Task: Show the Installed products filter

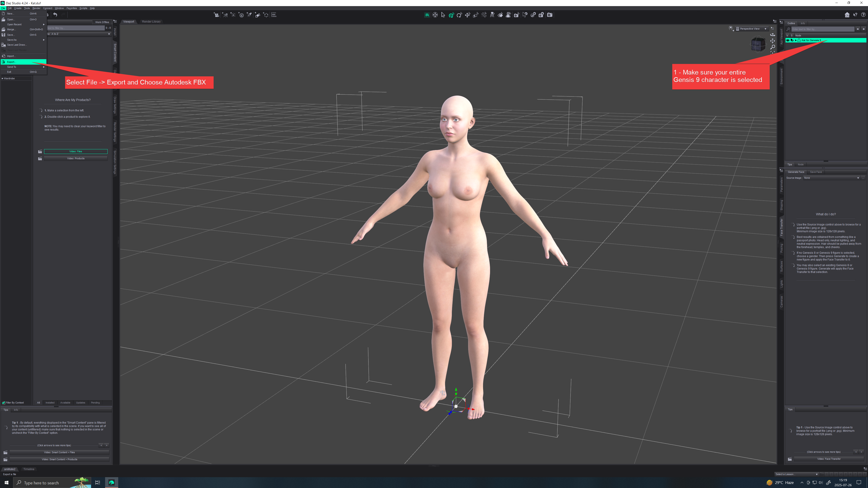Action: click(x=50, y=403)
